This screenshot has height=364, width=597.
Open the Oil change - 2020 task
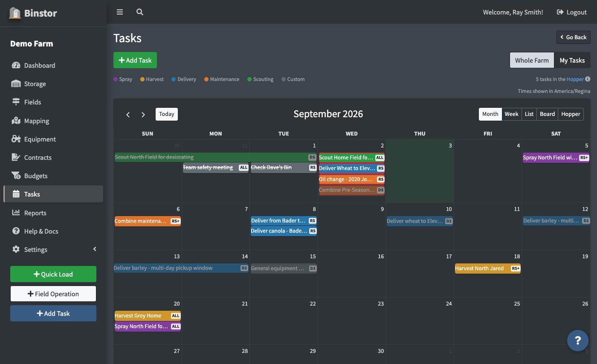352,179
